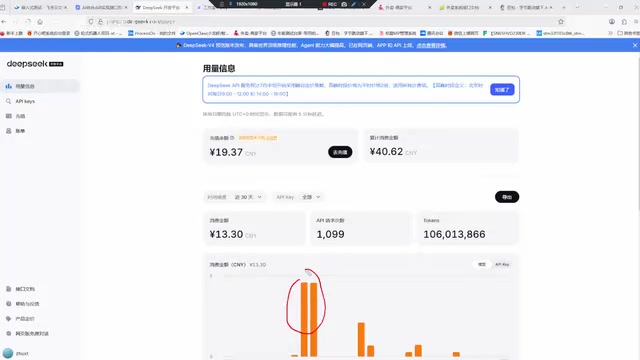The image size is (640, 360).
Task: Switch chart view to model tab
Action: (x=482, y=264)
